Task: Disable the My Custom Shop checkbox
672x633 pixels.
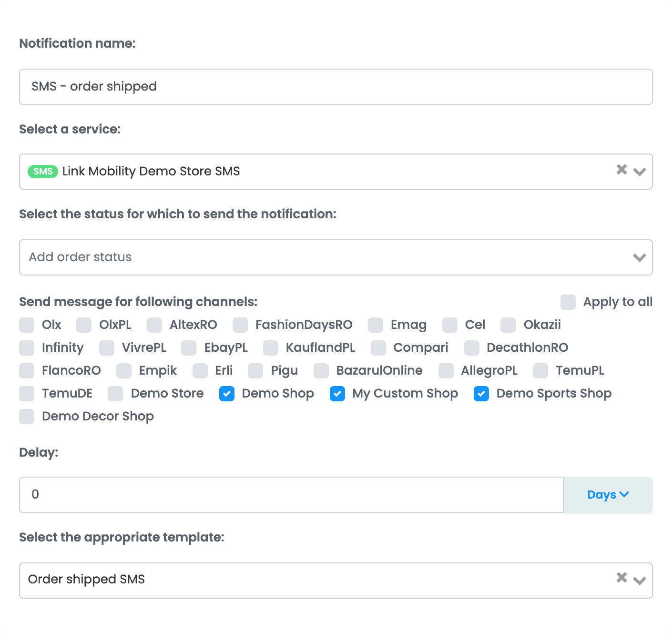Action: (x=337, y=393)
